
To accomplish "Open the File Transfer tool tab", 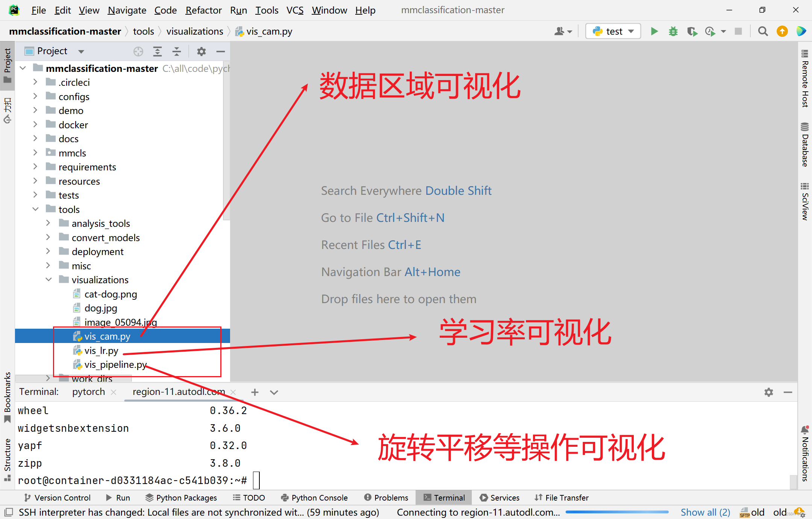I will [x=562, y=498].
